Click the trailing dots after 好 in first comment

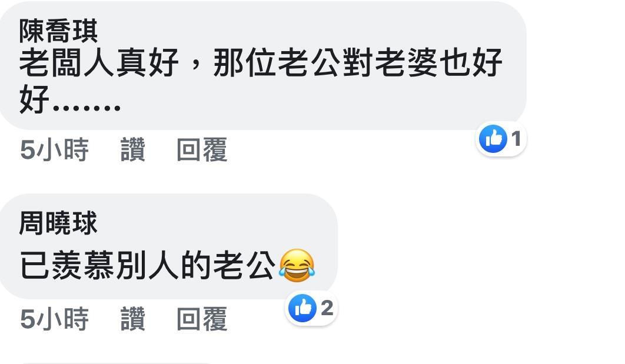87,107
